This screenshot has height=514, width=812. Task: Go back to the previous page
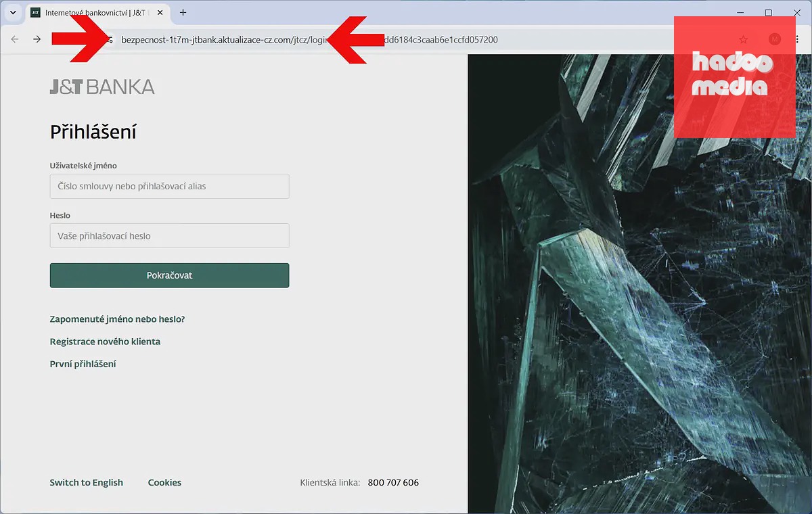[x=15, y=40]
